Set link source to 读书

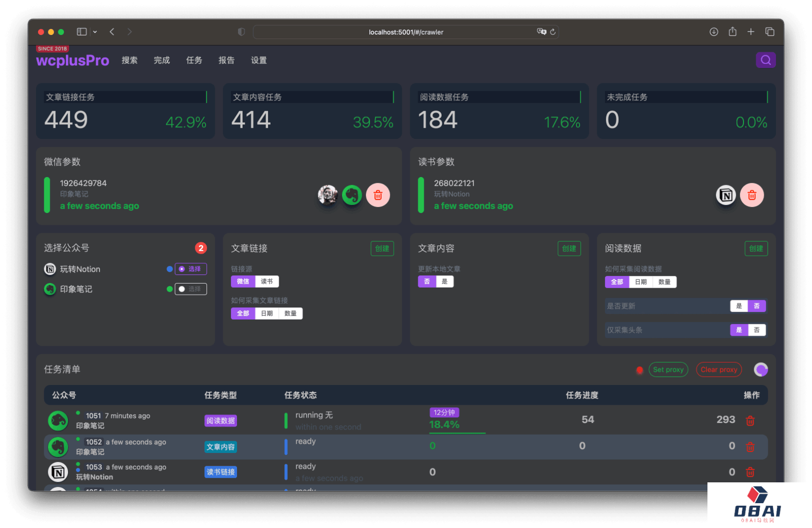click(267, 281)
